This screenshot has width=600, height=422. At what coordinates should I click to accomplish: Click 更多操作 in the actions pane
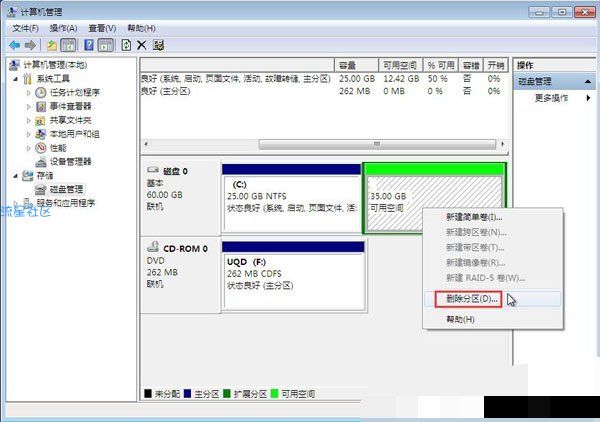click(x=551, y=98)
